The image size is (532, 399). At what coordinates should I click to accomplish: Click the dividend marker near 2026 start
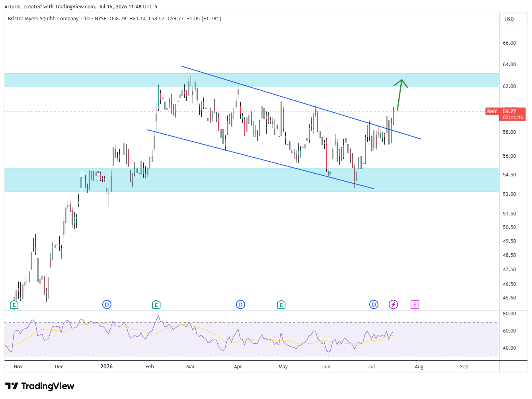pos(107,305)
